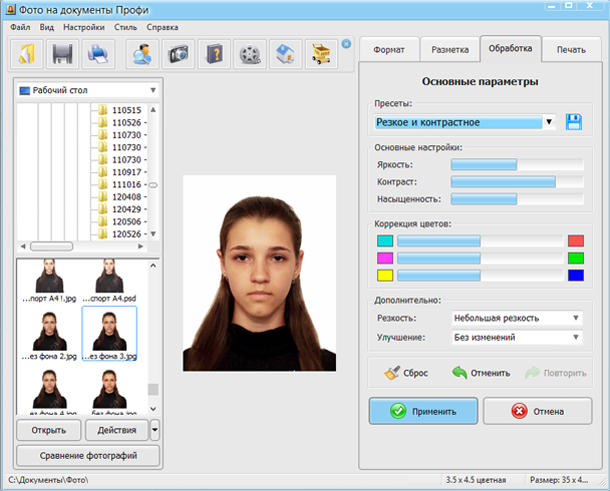Select thumbnail ...ез фона 2.jpg
Image resolution: width=610 pixels, height=491 pixels.
(49, 335)
